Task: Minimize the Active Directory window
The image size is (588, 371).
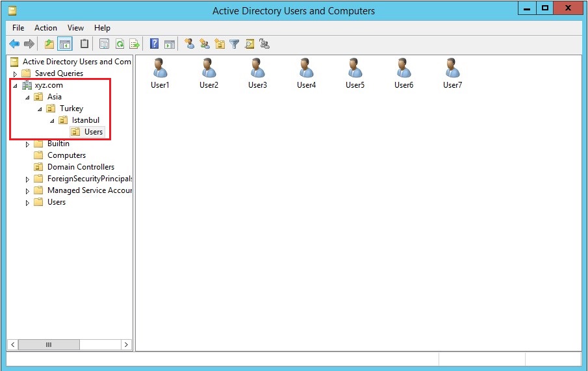Action: pyautogui.click(x=526, y=8)
